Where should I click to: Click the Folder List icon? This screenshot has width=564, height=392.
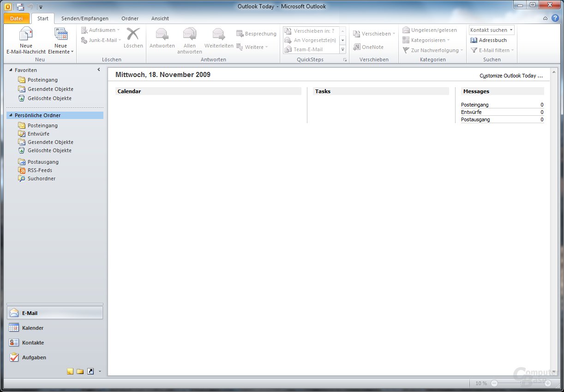point(80,371)
